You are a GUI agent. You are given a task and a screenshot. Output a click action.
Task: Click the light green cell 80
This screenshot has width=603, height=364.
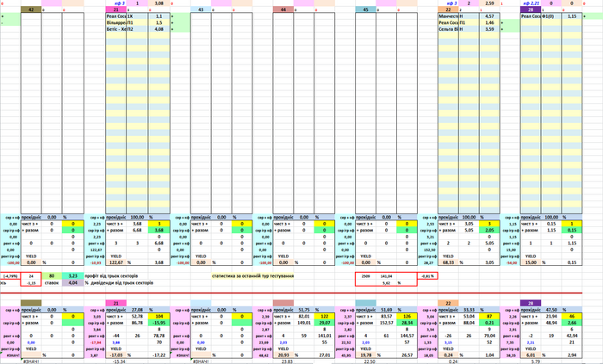click(52, 276)
